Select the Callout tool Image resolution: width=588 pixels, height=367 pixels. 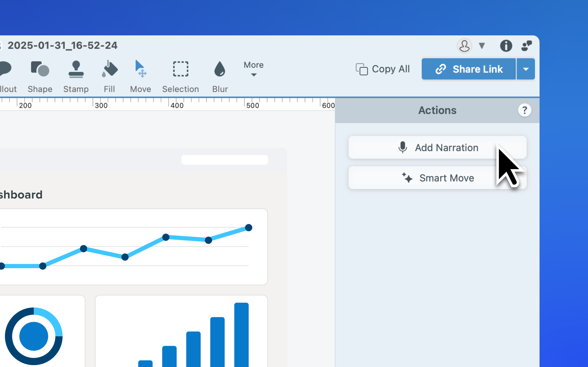[6, 69]
